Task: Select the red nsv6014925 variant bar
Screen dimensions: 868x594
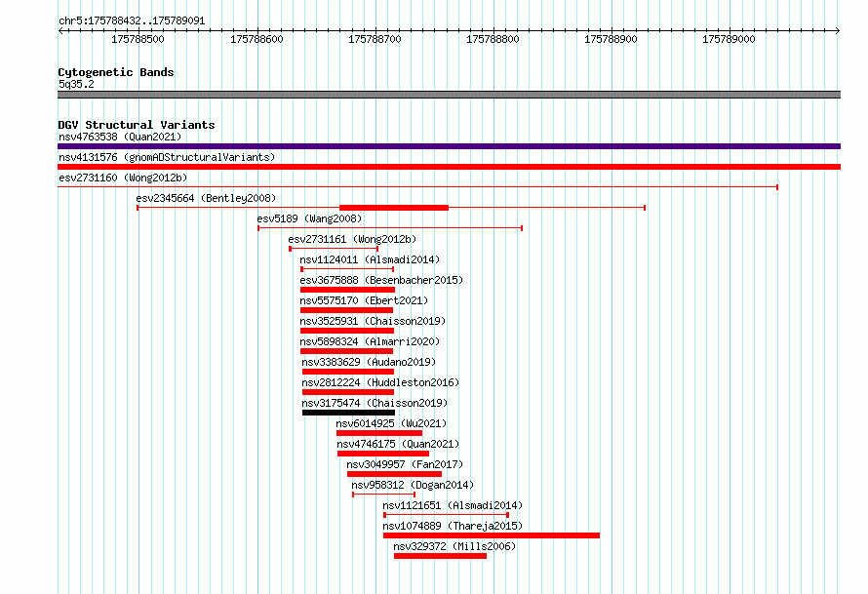Action: (x=379, y=433)
